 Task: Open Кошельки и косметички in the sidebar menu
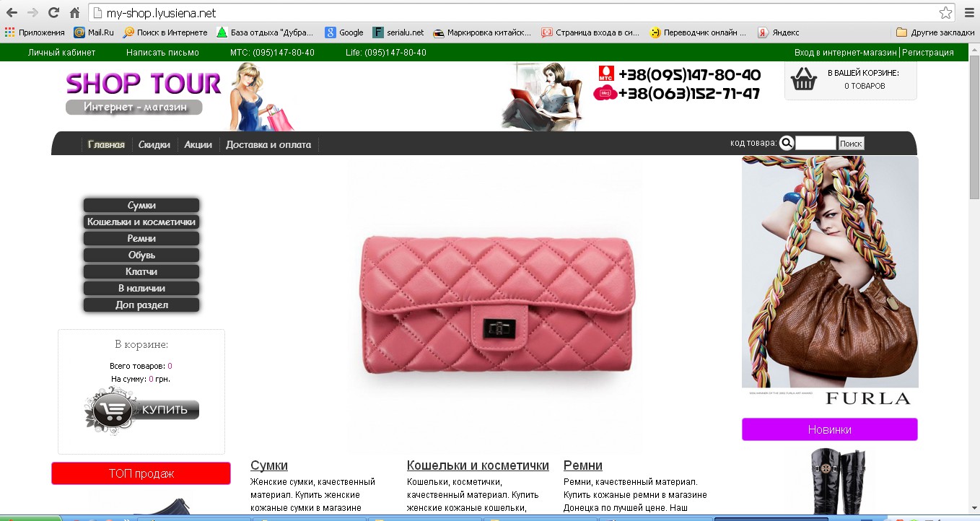141,222
